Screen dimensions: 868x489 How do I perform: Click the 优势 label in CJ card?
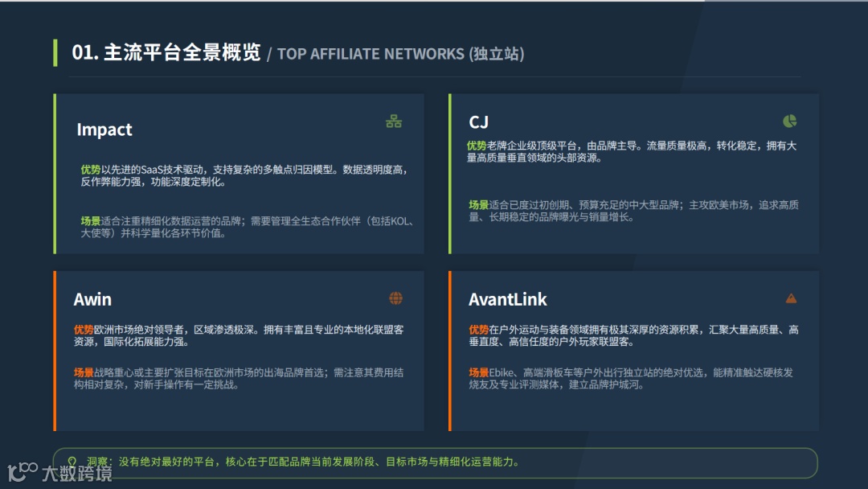tap(477, 146)
